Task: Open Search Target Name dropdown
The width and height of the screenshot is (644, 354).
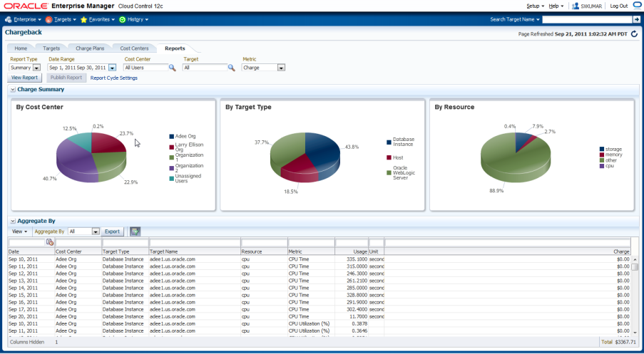Action: 515,20
